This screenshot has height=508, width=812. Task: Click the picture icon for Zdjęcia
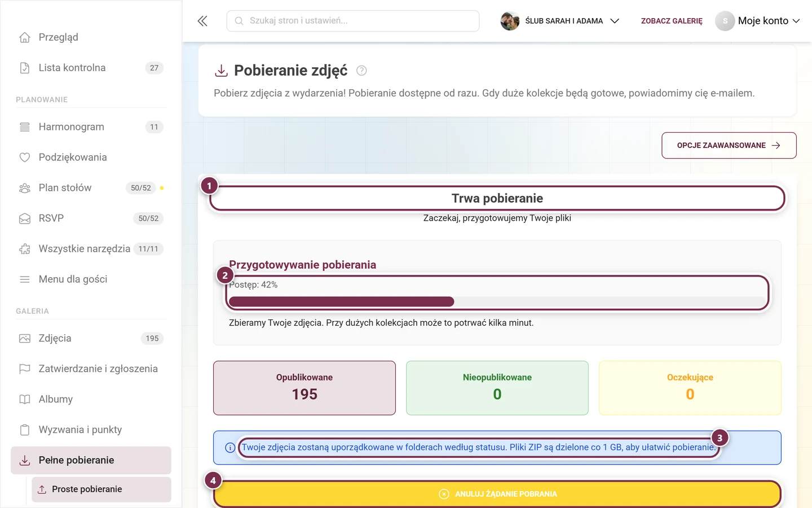[25, 339]
